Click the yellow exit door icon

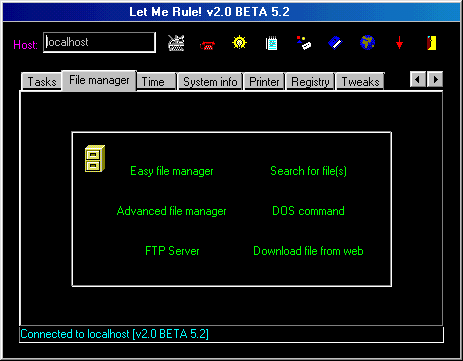coord(432,43)
